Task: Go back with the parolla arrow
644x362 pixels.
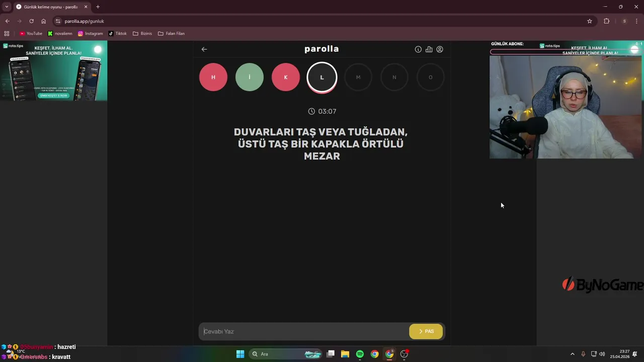Action: click(x=204, y=49)
